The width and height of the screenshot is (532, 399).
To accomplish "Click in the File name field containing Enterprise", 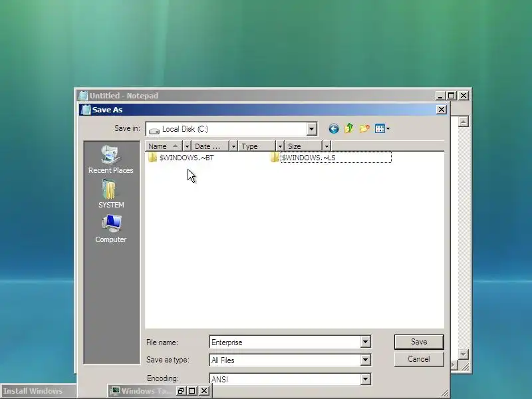I will [x=285, y=342].
